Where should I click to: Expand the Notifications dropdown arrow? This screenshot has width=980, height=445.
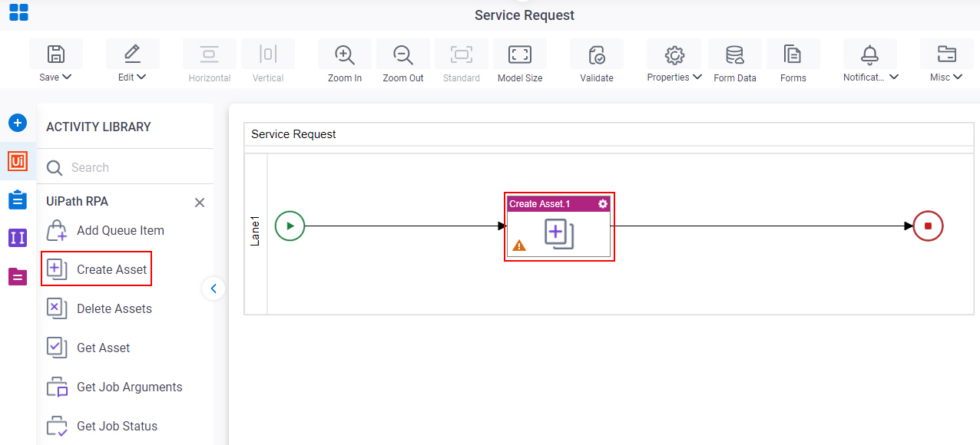(894, 77)
